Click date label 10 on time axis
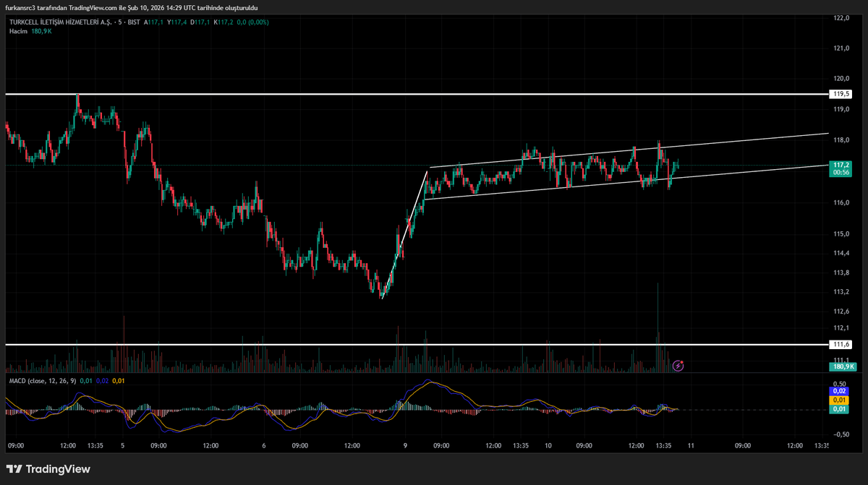The width and height of the screenshot is (868, 485). pos(548,446)
